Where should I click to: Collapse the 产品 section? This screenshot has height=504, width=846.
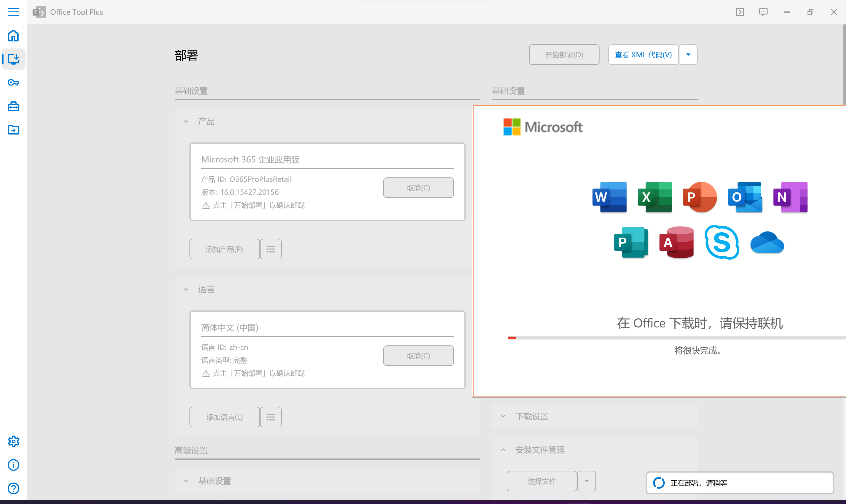point(186,122)
